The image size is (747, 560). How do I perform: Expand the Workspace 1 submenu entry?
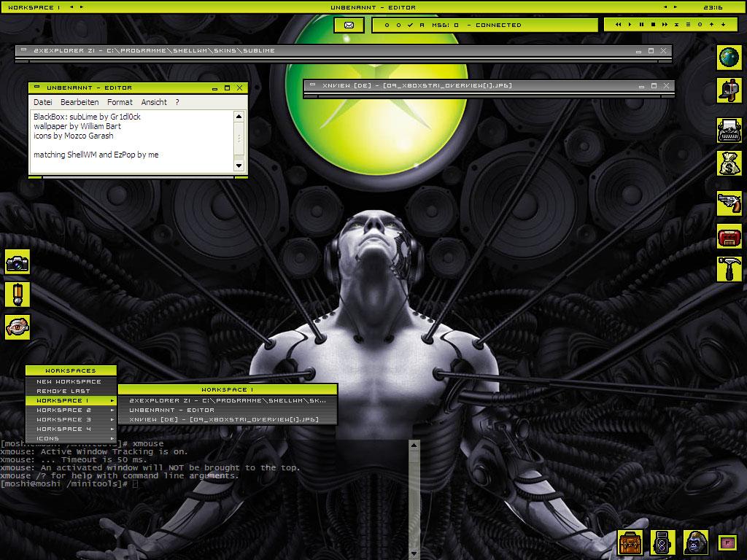pos(71,400)
